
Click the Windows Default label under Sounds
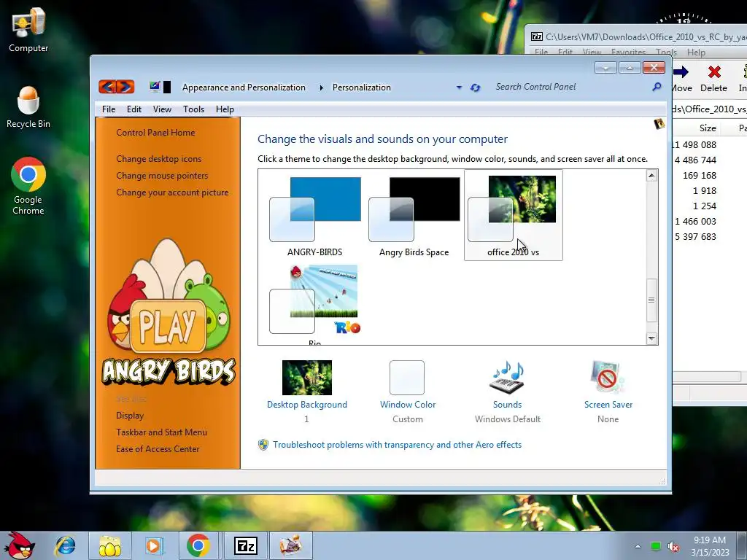(x=508, y=419)
